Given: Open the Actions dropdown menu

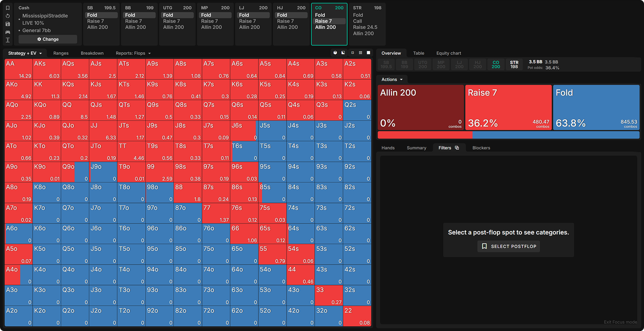Looking at the screenshot, I should (x=392, y=79).
